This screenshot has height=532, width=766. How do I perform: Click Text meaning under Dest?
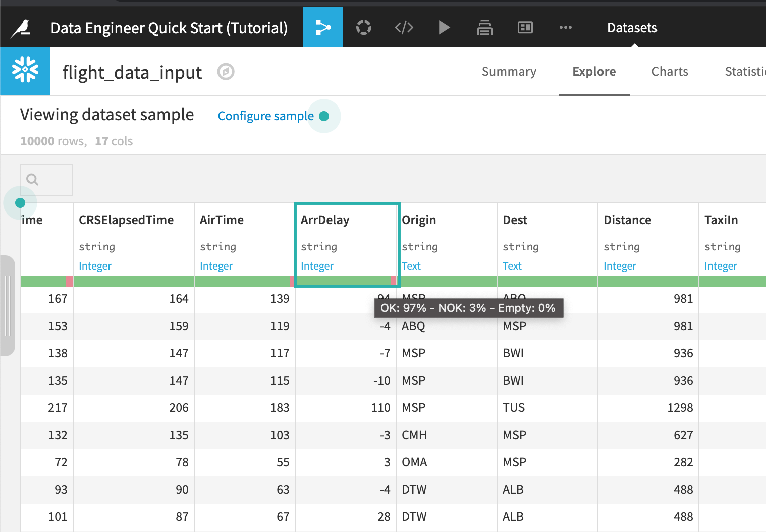[512, 266]
